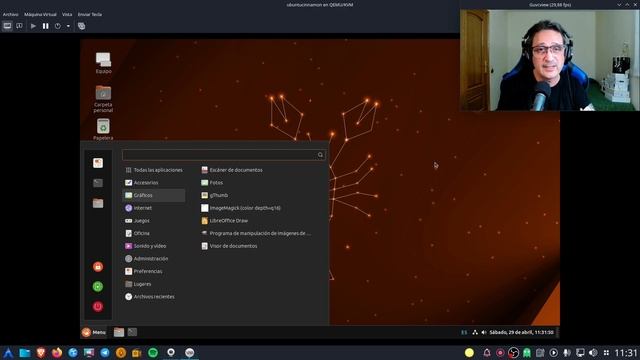Image resolution: width=640 pixels, height=360 pixels.
Task: Select the Administración category
Action: [154, 258]
